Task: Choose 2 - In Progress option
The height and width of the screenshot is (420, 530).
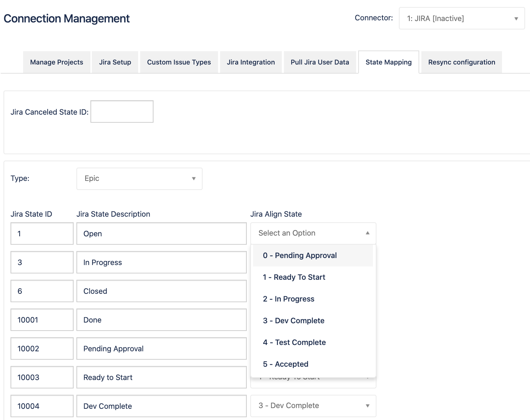Action: point(313,299)
